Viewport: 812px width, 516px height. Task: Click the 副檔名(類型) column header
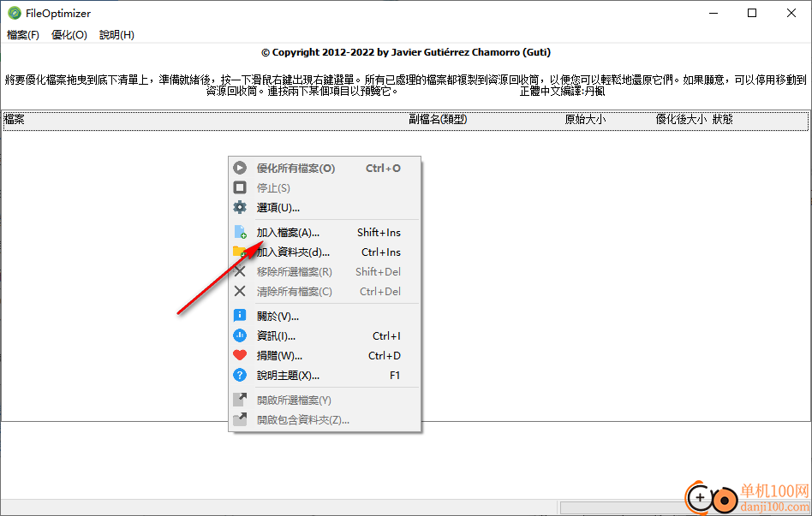438,120
